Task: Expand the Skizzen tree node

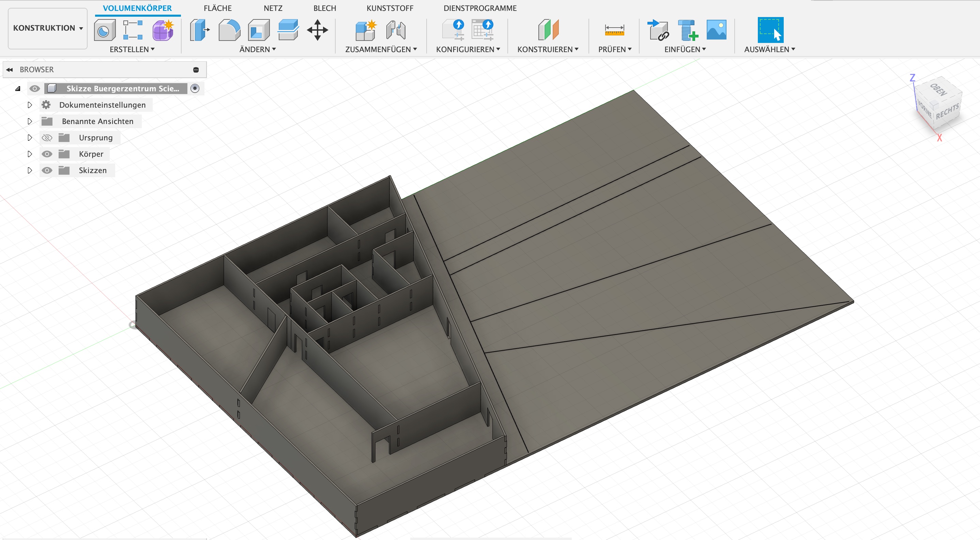Action: coord(30,170)
